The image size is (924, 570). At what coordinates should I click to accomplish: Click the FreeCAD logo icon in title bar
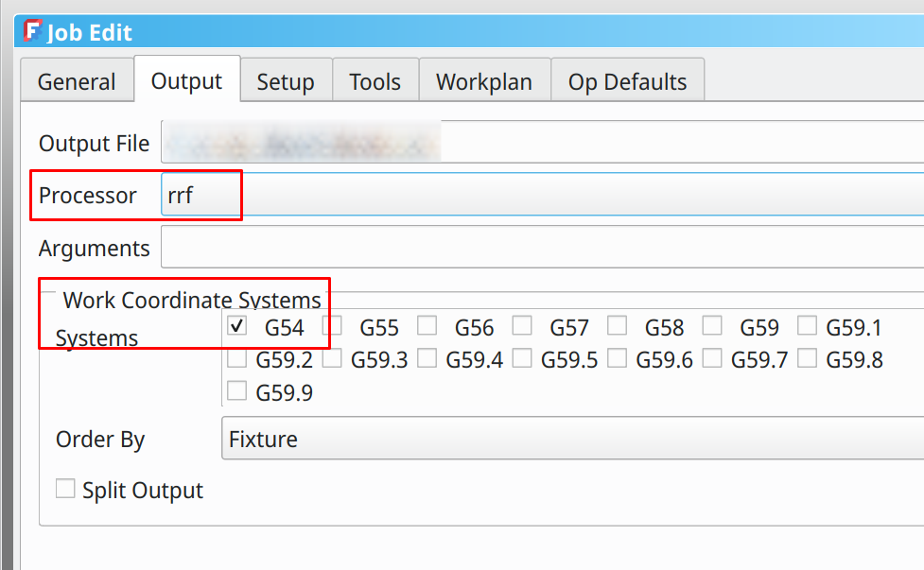33,31
